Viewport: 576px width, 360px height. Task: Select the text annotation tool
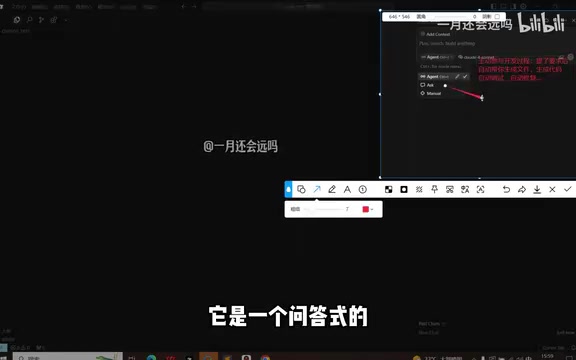click(x=347, y=189)
